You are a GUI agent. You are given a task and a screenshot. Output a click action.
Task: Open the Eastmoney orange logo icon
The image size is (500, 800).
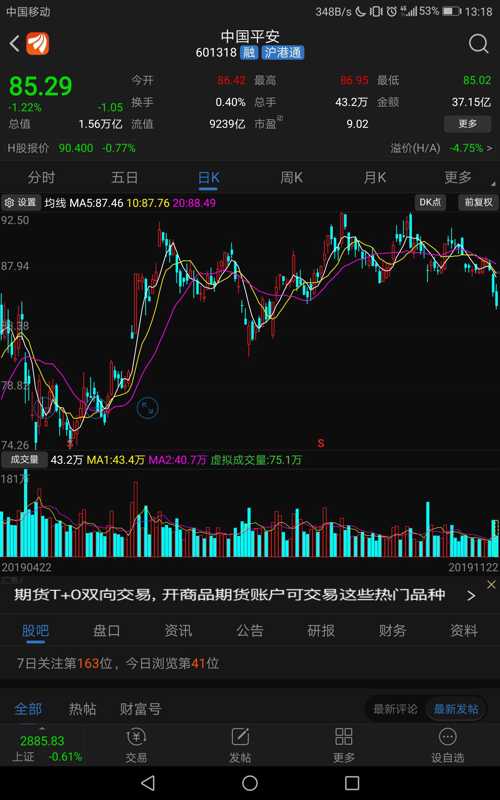(x=38, y=43)
